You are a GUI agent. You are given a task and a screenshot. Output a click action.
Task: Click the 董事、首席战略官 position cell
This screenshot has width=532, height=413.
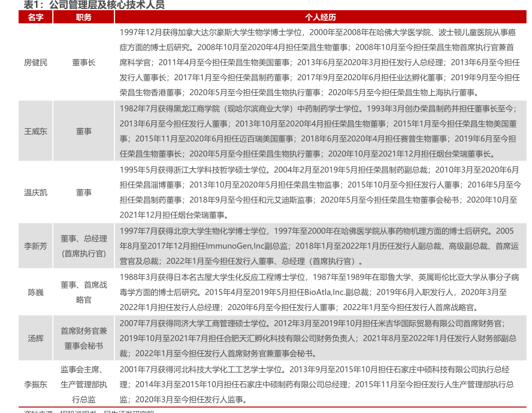[83, 292]
